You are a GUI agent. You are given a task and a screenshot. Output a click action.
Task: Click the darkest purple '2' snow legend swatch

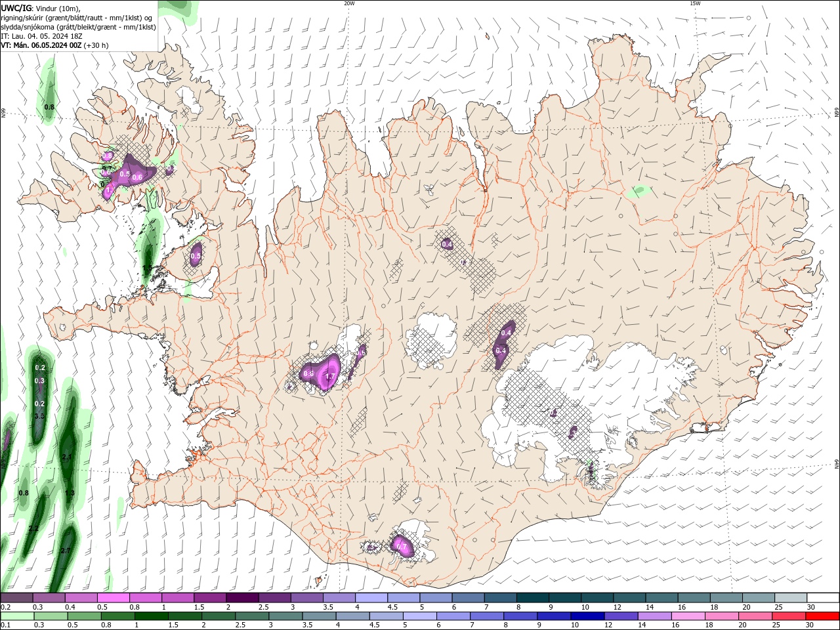pos(242,598)
